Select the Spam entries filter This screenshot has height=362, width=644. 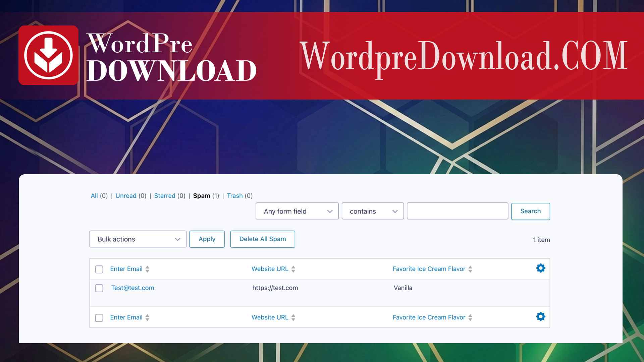[x=202, y=196]
